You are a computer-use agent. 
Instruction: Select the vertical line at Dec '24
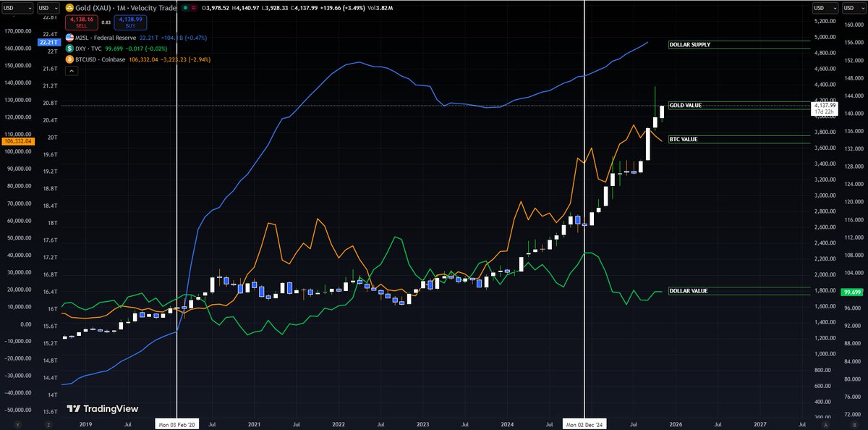point(584,210)
